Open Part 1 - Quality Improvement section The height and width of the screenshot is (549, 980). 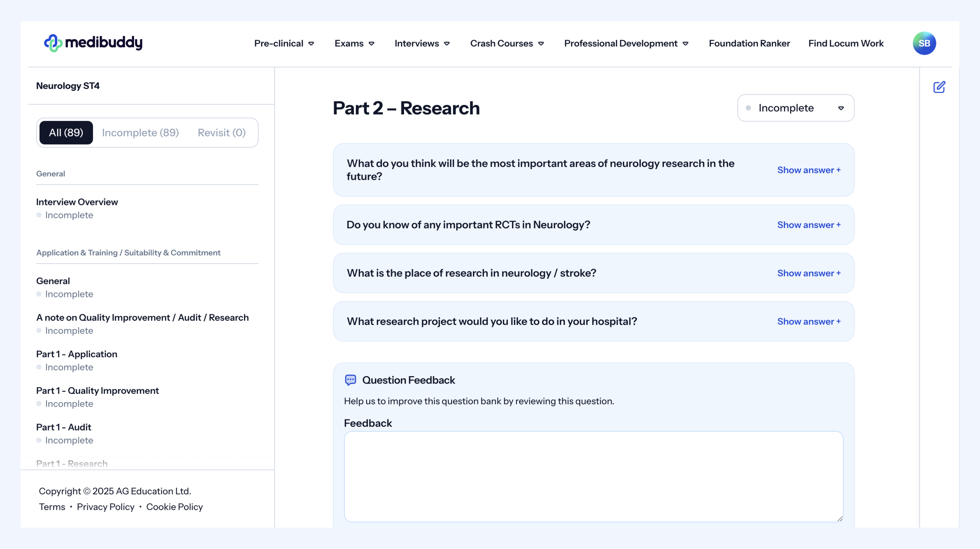[x=97, y=391]
